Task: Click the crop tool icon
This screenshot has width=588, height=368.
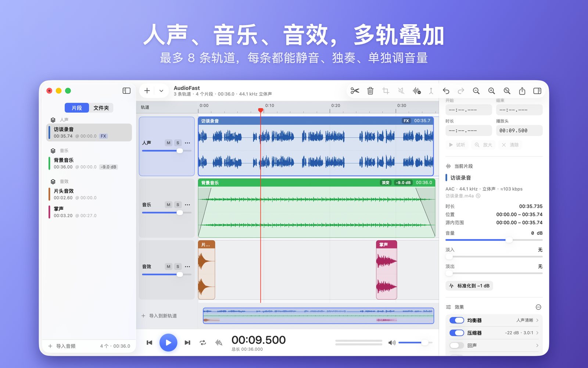Action: (x=386, y=91)
